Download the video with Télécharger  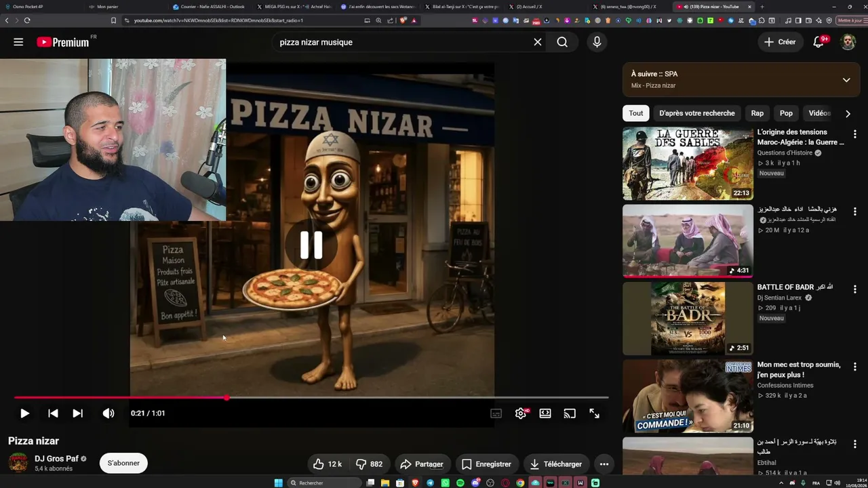point(555,464)
